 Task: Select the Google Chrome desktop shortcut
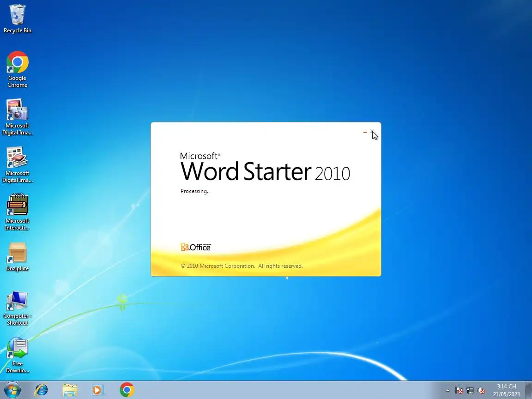tap(17, 70)
